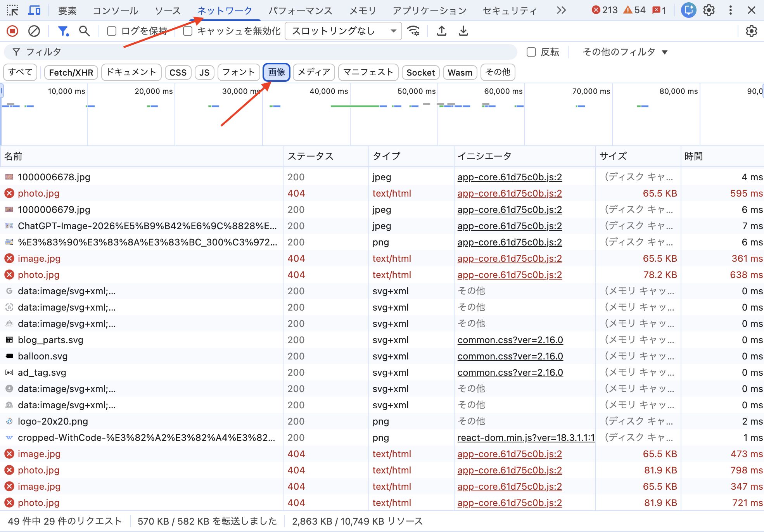Open スロットリングなし throttling dropdown
The height and width of the screenshot is (532, 764).
click(343, 31)
